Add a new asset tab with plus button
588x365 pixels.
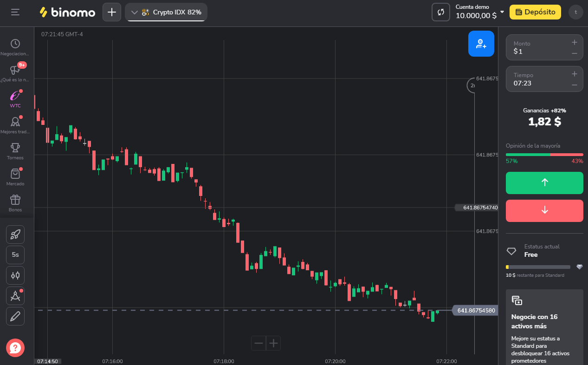pos(112,12)
